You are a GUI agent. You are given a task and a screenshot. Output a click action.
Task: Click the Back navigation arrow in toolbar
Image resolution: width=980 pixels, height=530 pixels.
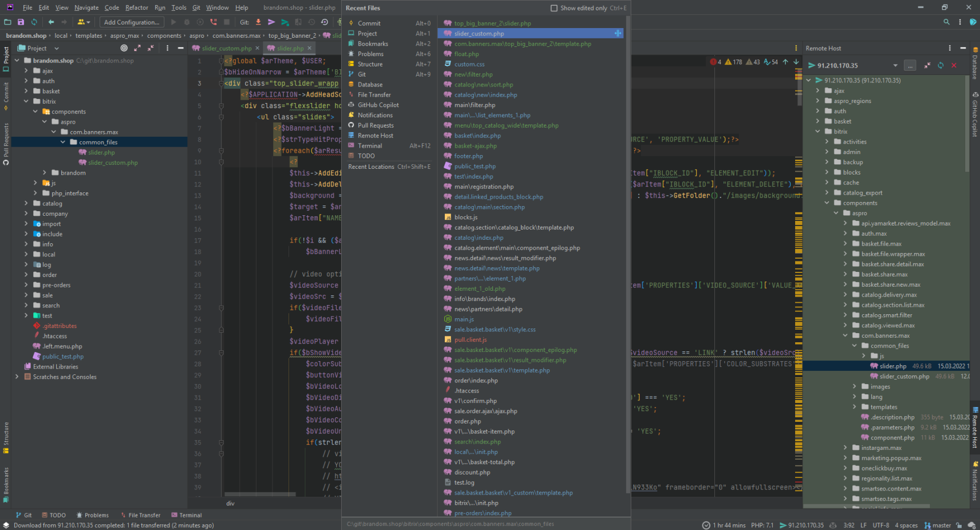51,22
